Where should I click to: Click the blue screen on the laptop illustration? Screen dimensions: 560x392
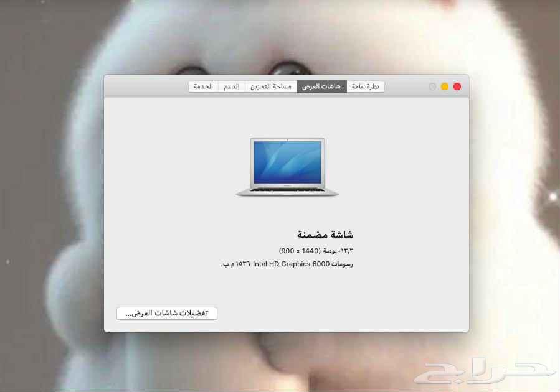[x=287, y=162]
